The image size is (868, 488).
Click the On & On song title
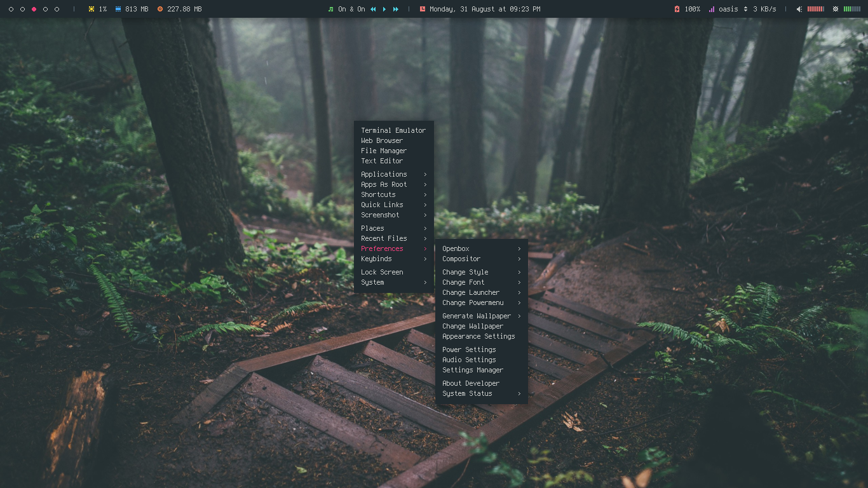tap(351, 9)
